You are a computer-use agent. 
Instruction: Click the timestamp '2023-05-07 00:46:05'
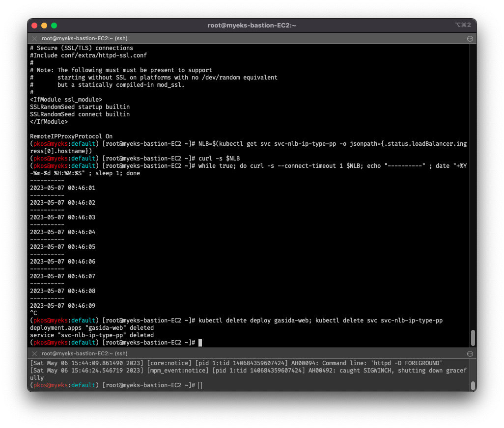tap(63, 247)
